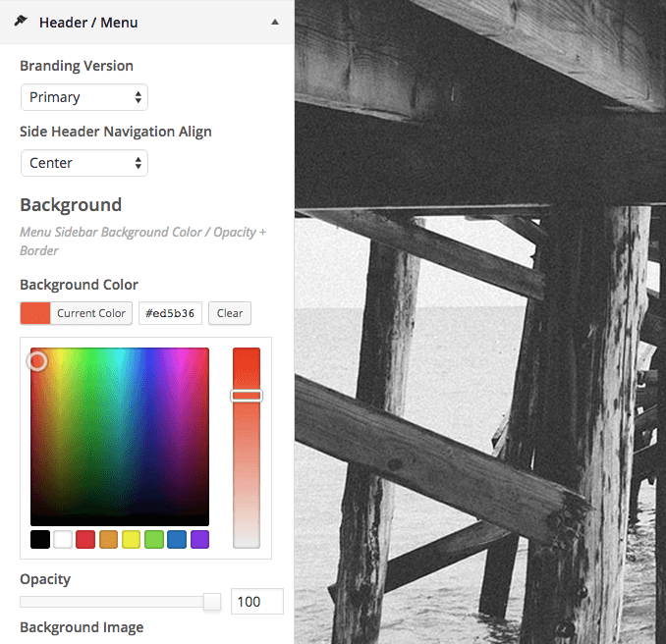666x644 pixels.
Task: Click the Background Color label
Action: point(79,285)
